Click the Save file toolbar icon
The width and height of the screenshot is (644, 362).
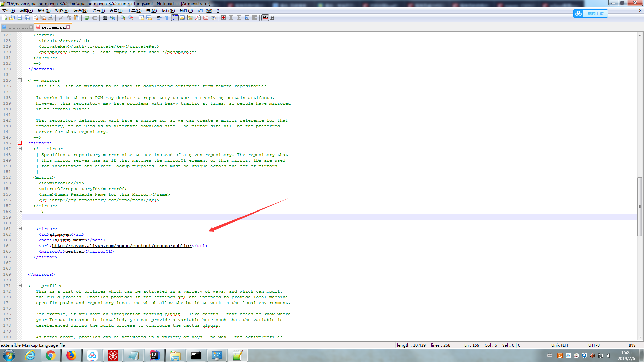pyautogui.click(x=20, y=18)
